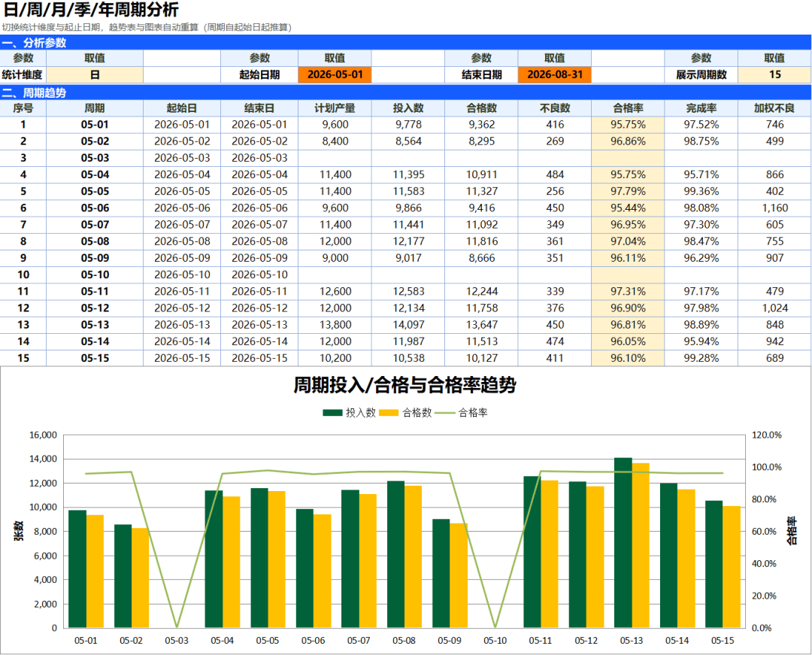This screenshot has height=655, width=812.
Task: Select the 一、分析参数 section header
Action: 405,42
